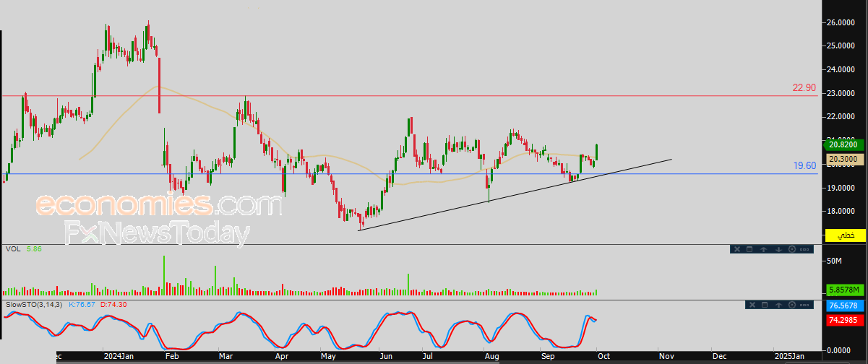
Task: Click the 20.3000 moving average tag
Action: pyautogui.click(x=845, y=158)
